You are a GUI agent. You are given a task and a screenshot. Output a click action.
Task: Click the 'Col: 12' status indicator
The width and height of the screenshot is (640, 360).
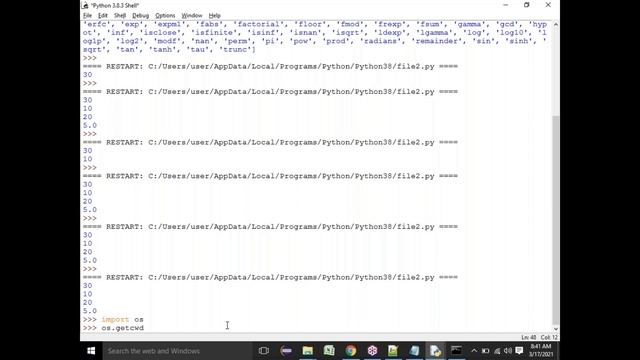(549, 338)
